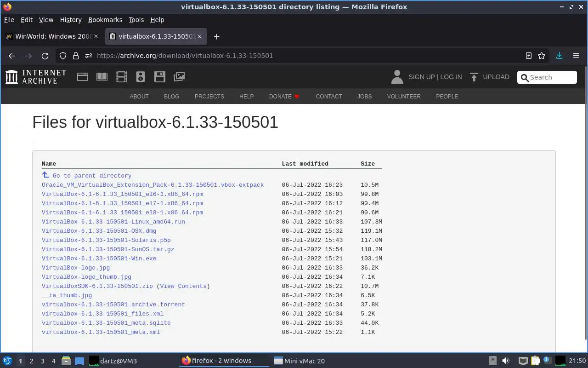Click the volume speaker tray icon
The height and width of the screenshot is (368, 588).
click(506, 361)
